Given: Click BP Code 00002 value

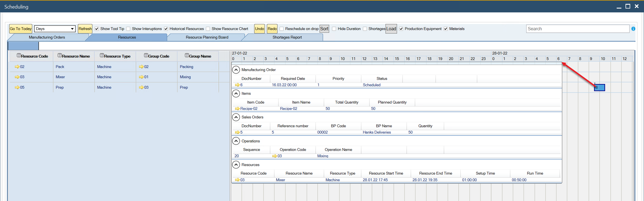Looking at the screenshot, I should point(323,132).
